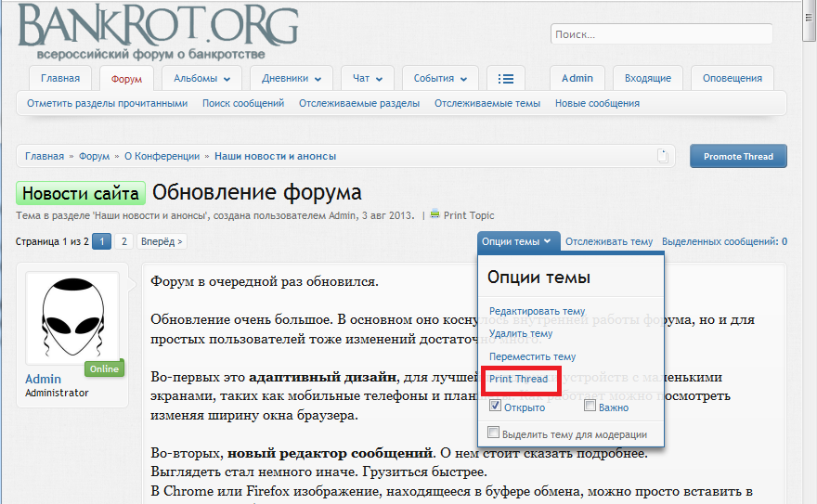This screenshot has height=504, width=817.
Task: Click the Новости сайта green prefix label
Action: 81,193
